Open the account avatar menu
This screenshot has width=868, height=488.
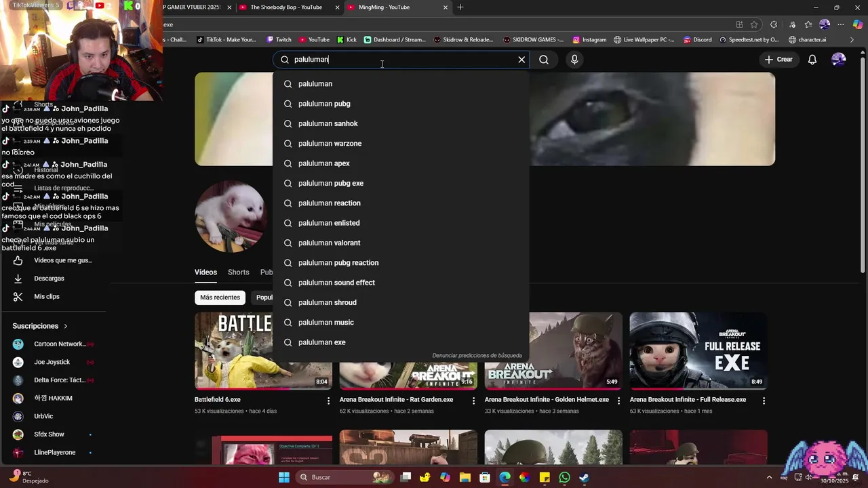click(839, 60)
